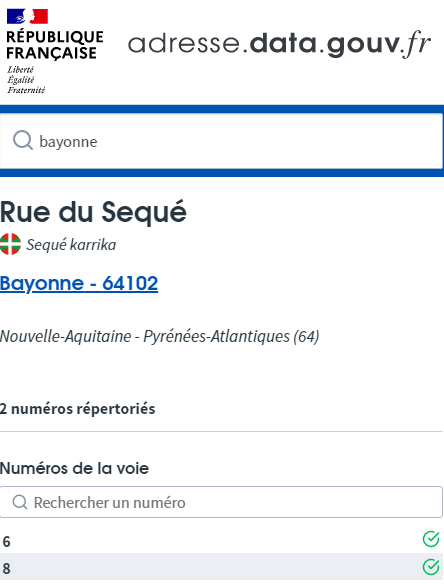Click the République Française logo text
Viewport: 444px width, 584px height.
pos(55,45)
